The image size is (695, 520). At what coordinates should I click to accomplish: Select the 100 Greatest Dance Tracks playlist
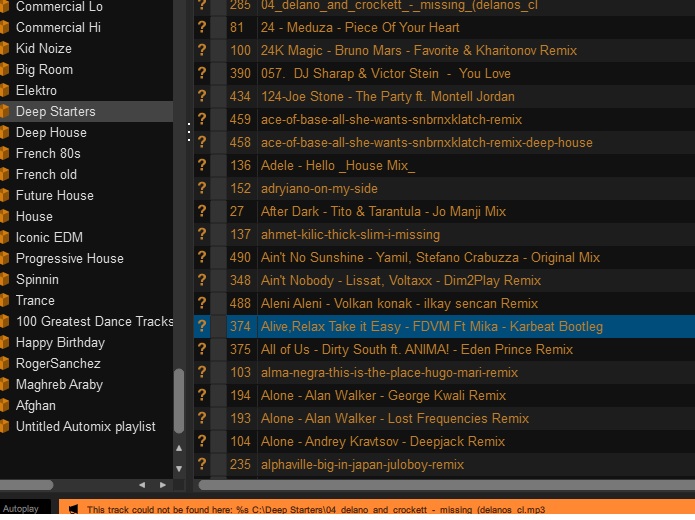pyautogui.click(x=94, y=322)
